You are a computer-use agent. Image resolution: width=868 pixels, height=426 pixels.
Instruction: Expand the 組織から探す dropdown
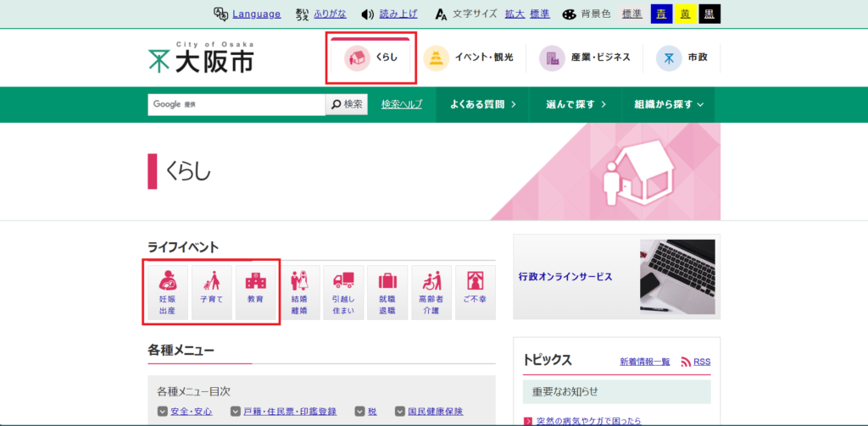(x=669, y=104)
